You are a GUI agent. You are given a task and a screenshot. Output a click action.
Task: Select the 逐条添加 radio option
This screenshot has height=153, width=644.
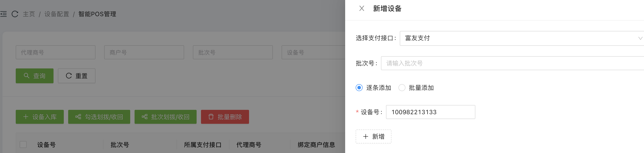(x=359, y=88)
